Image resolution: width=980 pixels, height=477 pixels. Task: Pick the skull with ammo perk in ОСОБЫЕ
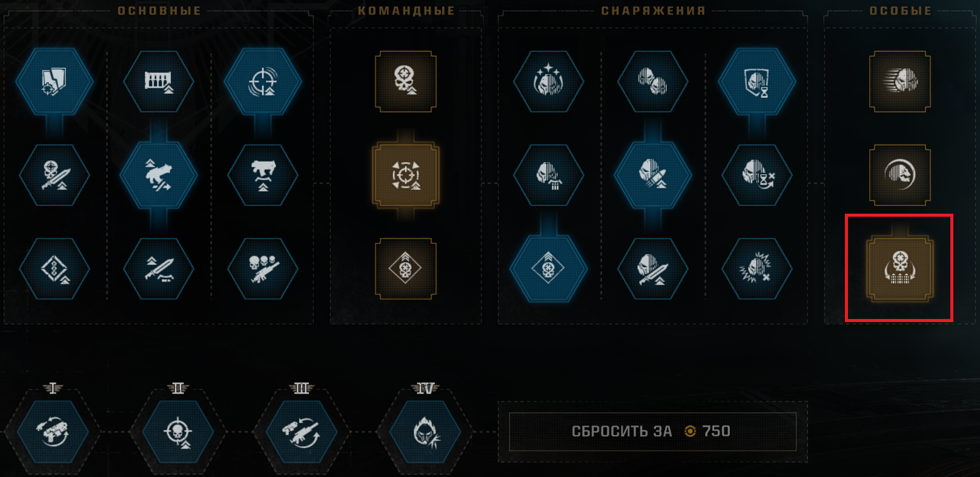point(900,269)
